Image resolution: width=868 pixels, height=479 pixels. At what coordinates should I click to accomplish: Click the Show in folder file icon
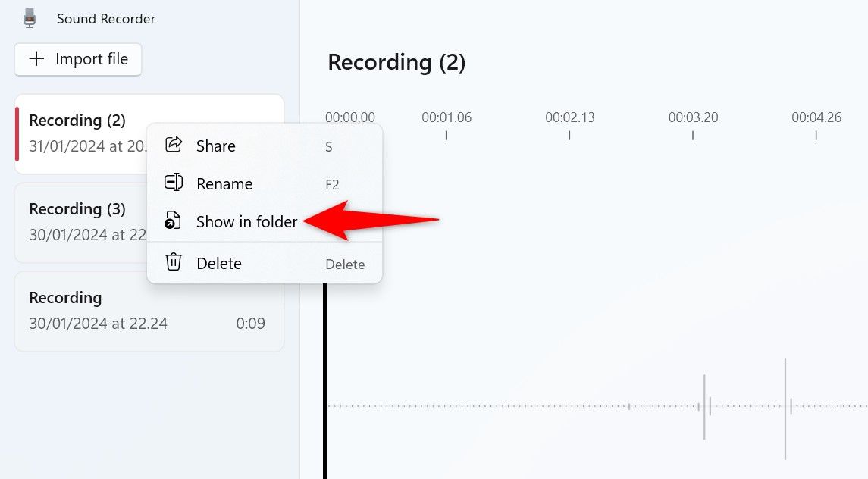[174, 221]
